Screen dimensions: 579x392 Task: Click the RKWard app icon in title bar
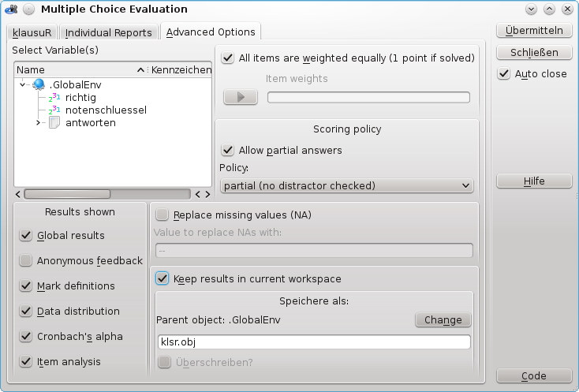(x=11, y=9)
